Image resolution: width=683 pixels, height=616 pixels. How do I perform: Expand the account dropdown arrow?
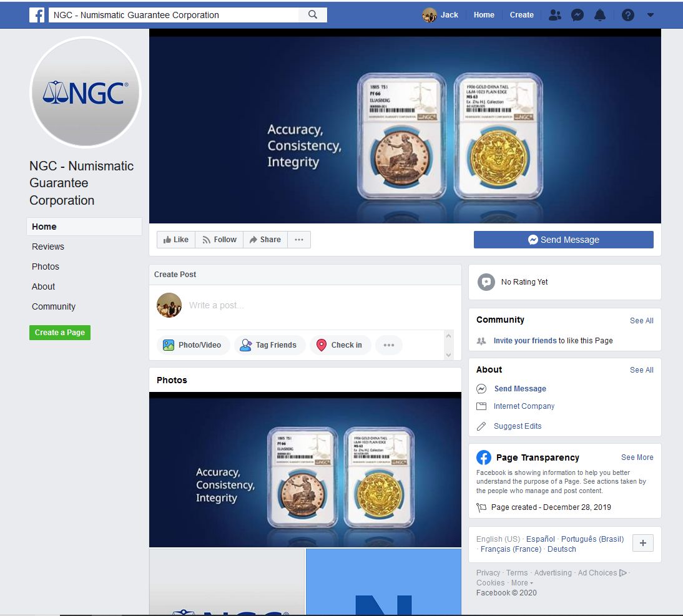pos(651,15)
